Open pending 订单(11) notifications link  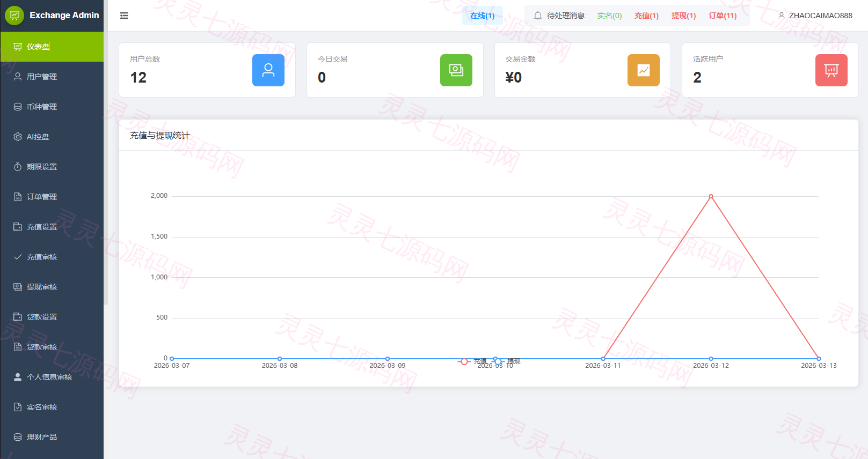click(x=723, y=16)
